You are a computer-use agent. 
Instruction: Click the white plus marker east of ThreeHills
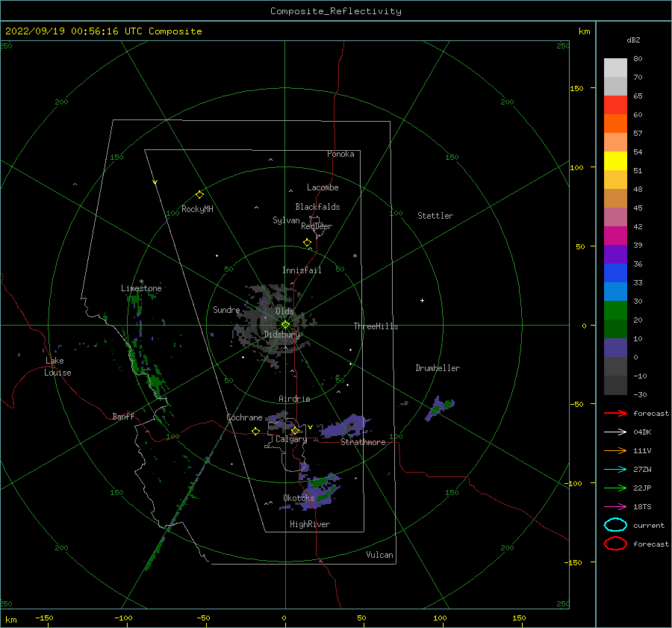coord(422,300)
